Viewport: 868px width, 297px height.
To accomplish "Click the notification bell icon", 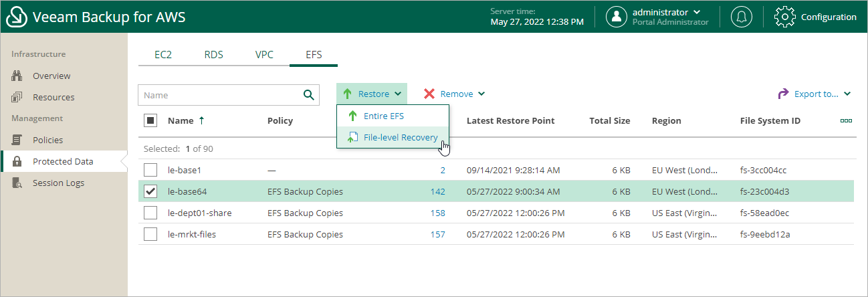I will pos(741,17).
